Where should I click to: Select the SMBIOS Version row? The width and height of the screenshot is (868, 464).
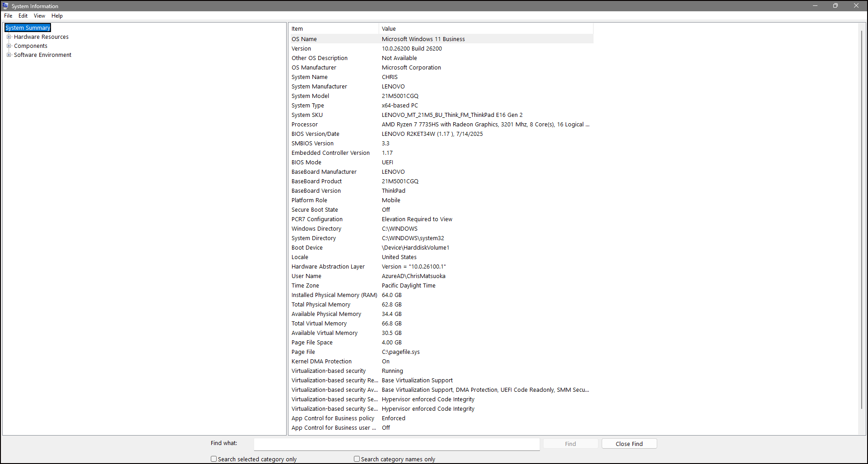click(x=441, y=144)
